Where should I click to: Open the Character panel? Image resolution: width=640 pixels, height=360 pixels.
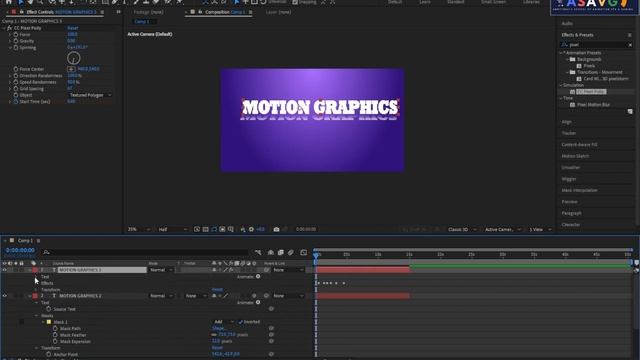pos(571,225)
